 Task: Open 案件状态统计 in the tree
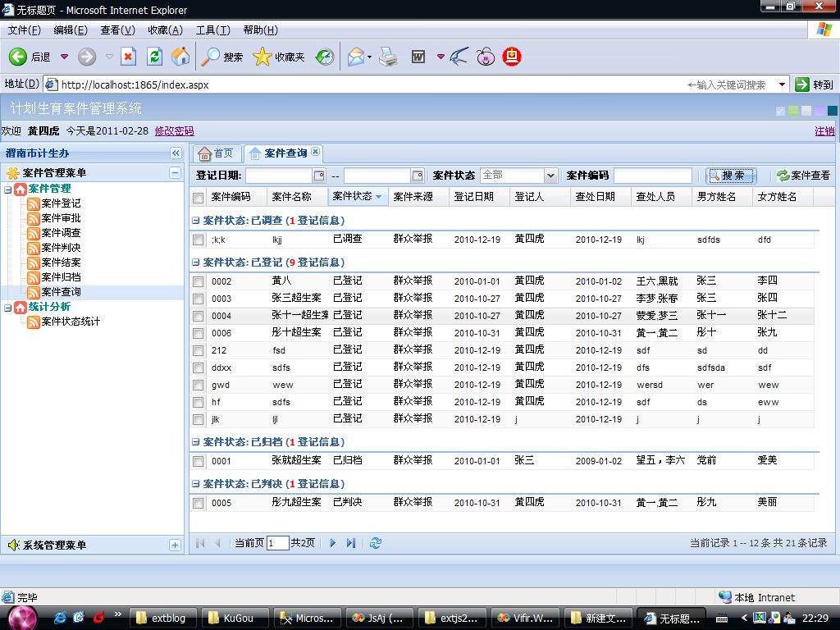pos(71,322)
